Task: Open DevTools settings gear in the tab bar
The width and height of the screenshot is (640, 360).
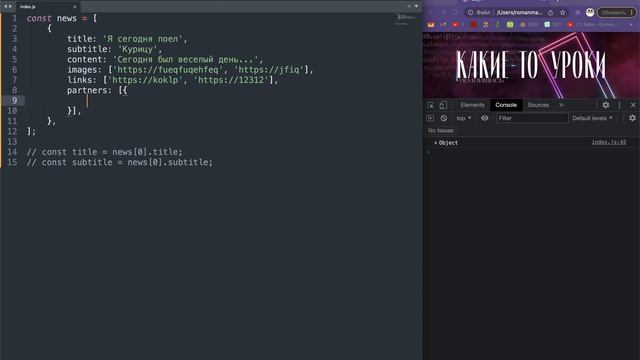Action: (x=606, y=105)
